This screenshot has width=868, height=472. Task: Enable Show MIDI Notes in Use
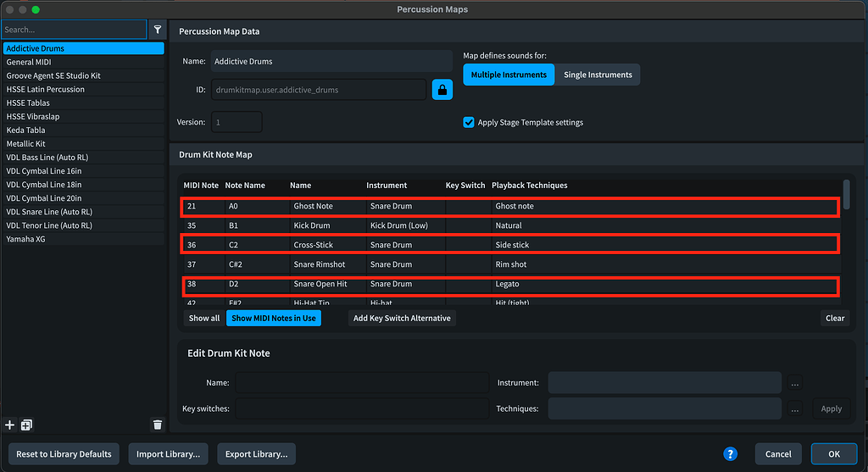[x=274, y=318]
